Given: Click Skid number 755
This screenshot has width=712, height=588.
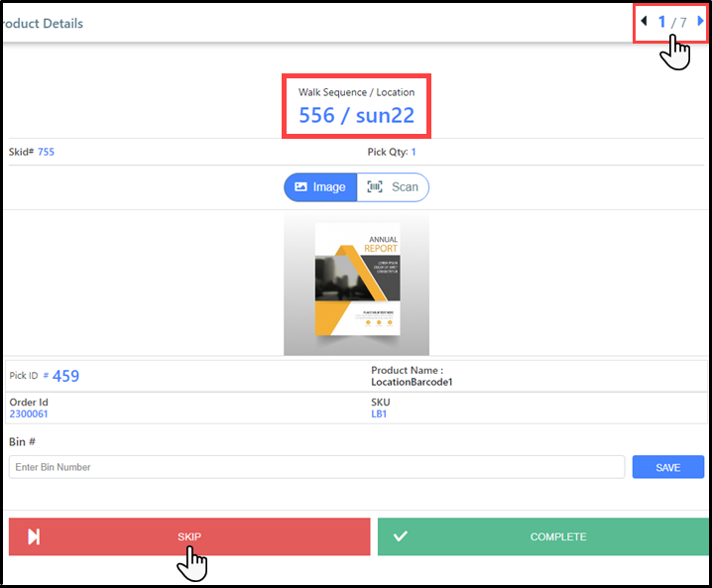Looking at the screenshot, I should (x=46, y=152).
